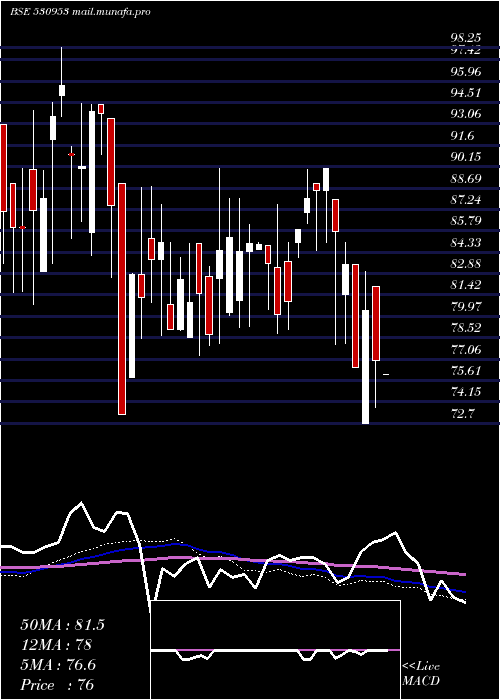Click the 84.33 price level label
500x700 pixels.
click(x=466, y=242)
